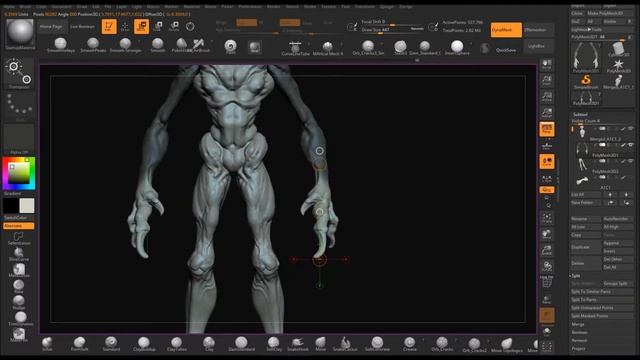Select the Scale transform icon
Image resolution: width=640 pixels, height=360 pixels.
pos(158,27)
